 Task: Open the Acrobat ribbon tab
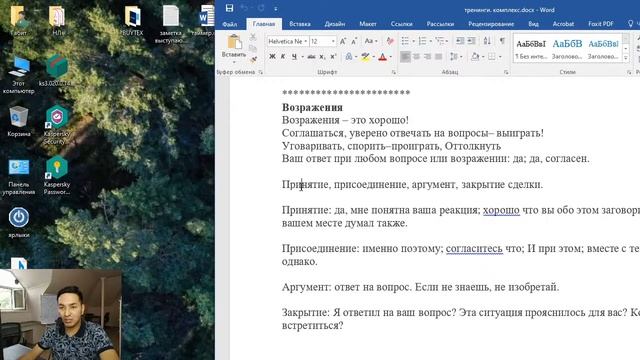(563, 24)
